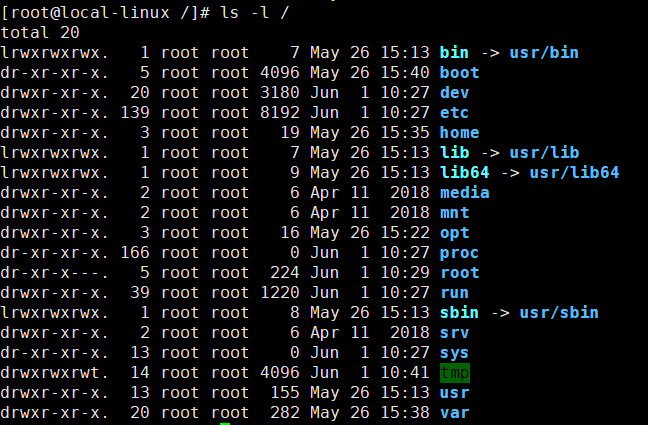Screen dimensions: 648x425
Task: Click the highlighted green tmp directory name
Action: [454, 373]
